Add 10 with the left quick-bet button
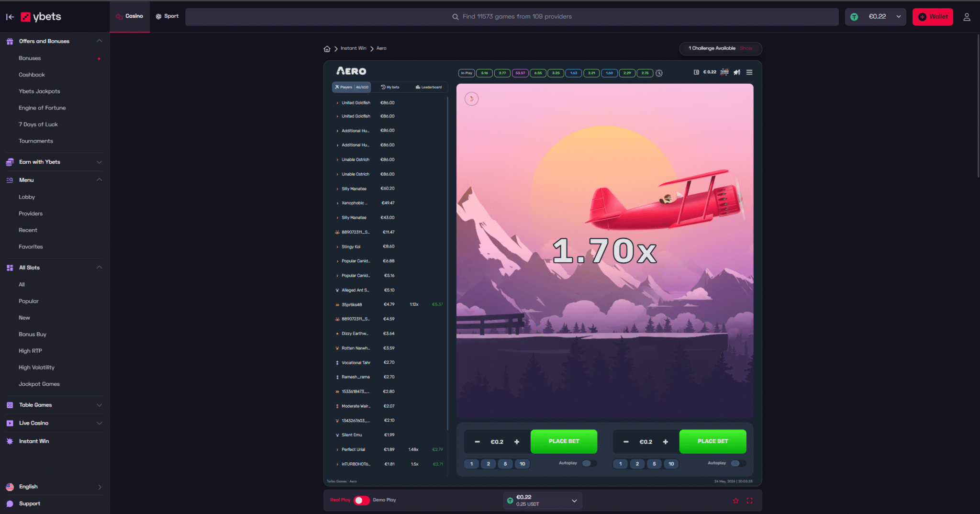This screenshot has width=980, height=514. (523, 464)
